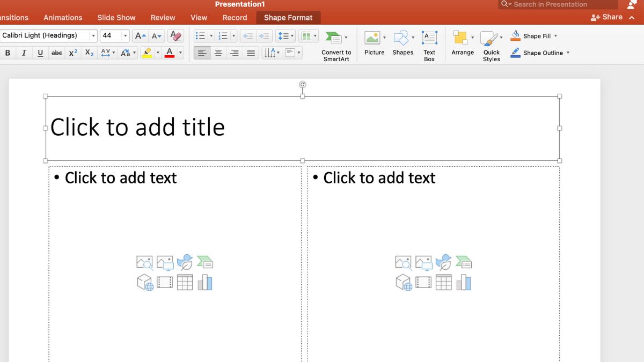Click the Search in Presentation field
The image size is (644, 362).
pos(561,4)
